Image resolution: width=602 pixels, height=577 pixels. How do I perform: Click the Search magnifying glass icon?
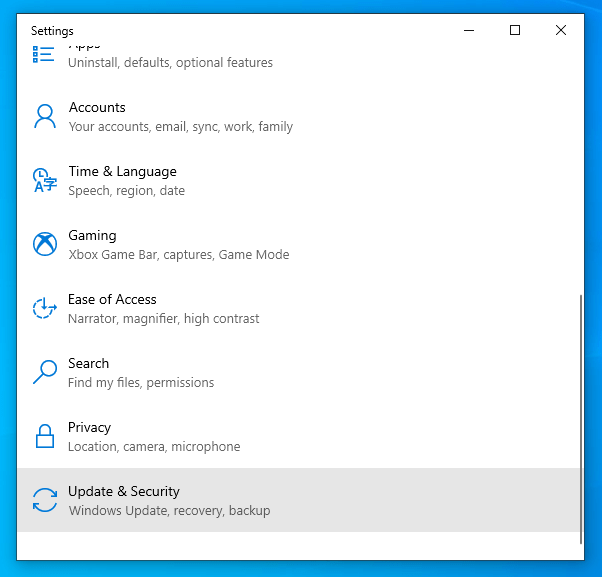pos(44,372)
